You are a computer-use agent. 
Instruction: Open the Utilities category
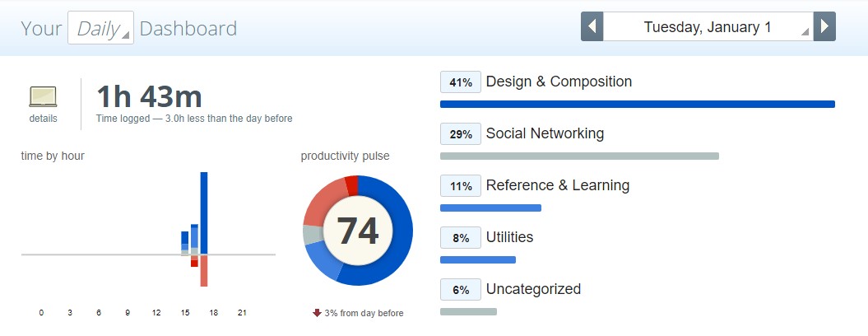[509, 237]
